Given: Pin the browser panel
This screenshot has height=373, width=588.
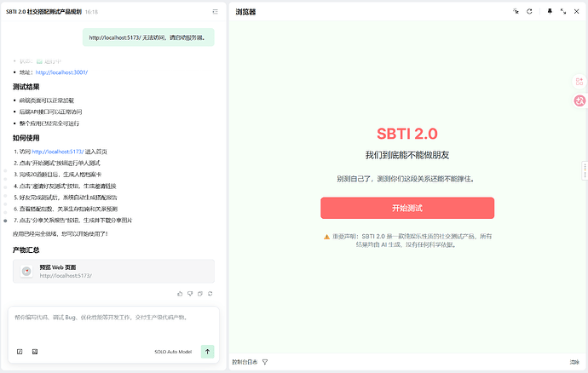Looking at the screenshot, I should pos(550,12).
